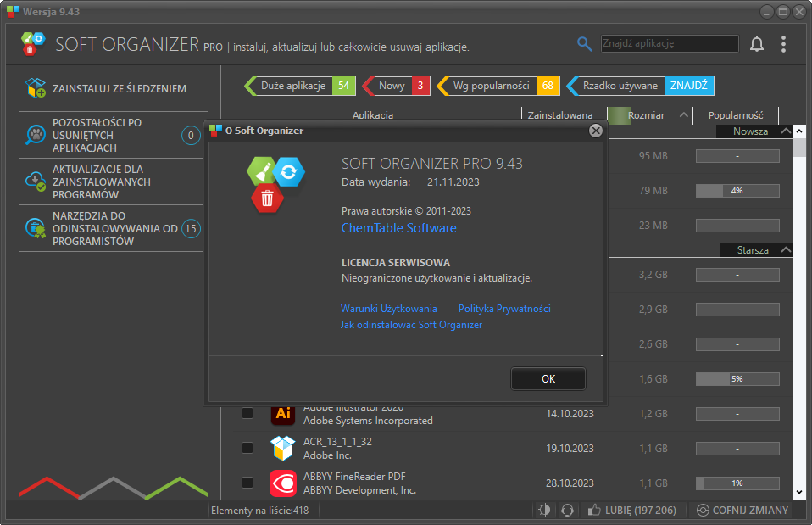Sort by Rozmiar column header
The image size is (812, 525).
coord(646,115)
